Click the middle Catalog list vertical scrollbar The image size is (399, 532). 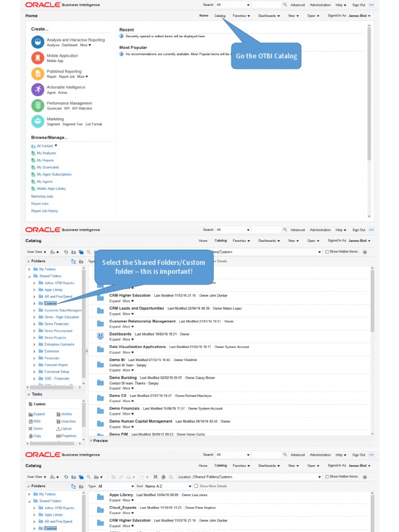coord(372,301)
